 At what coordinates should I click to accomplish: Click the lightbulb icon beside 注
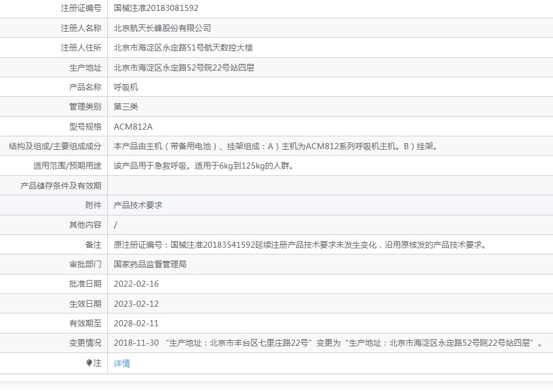pos(89,363)
